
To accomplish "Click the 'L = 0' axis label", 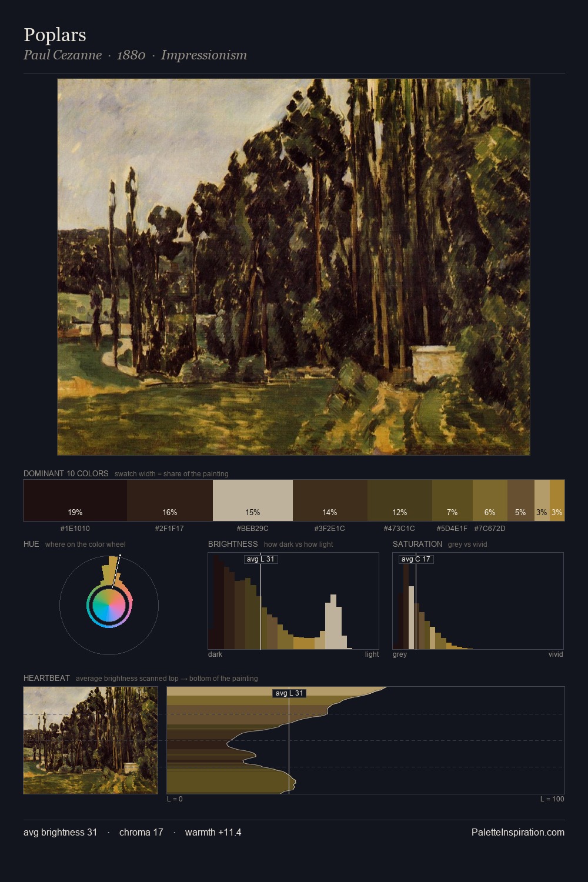I will [x=175, y=799].
